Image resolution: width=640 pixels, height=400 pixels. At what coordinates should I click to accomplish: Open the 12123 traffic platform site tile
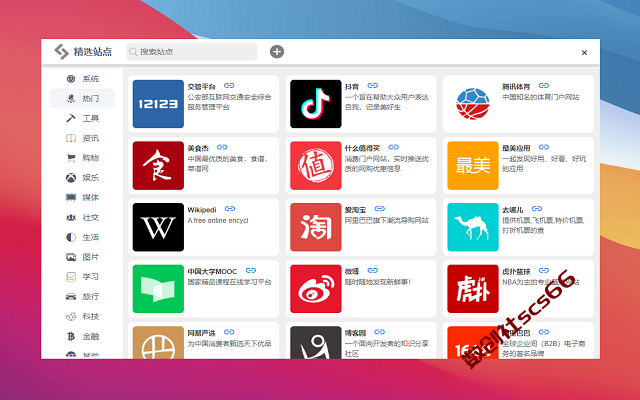click(158, 104)
